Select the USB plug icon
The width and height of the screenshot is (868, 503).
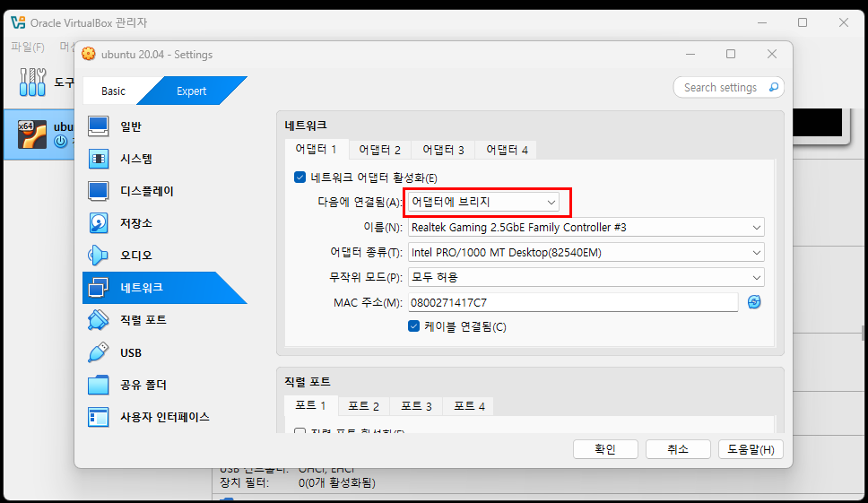98,352
